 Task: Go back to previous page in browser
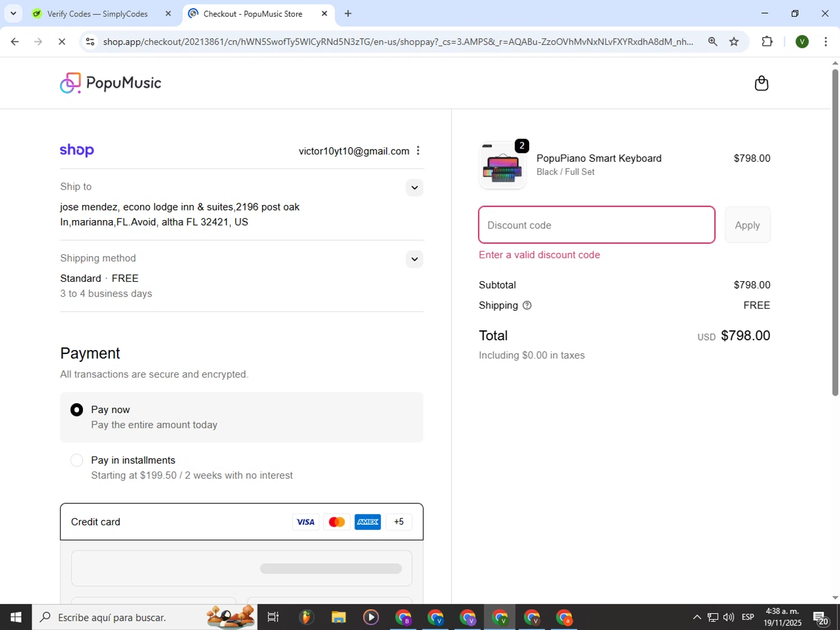coord(15,41)
